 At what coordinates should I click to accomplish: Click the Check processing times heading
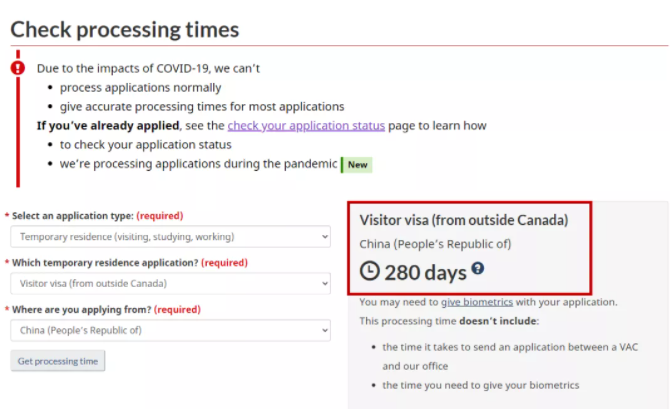(x=125, y=29)
